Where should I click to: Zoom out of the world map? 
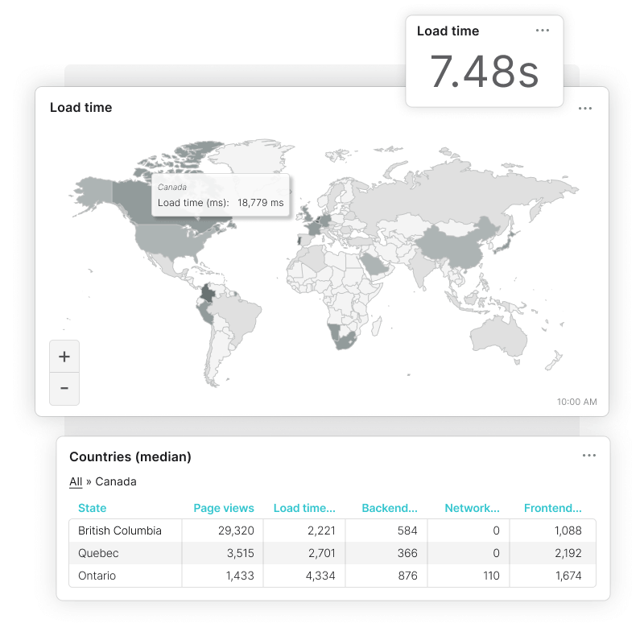(x=64, y=389)
